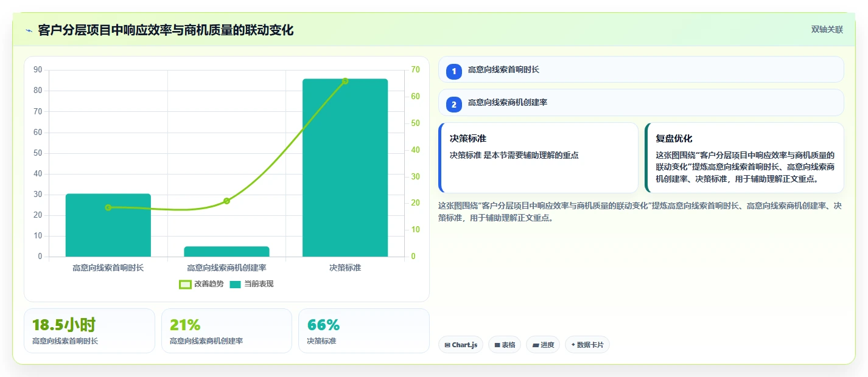Click right axis value 70
Screen dimensions: 868x377
point(416,70)
